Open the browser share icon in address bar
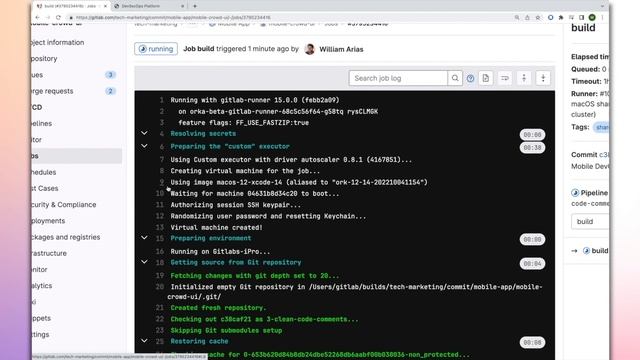Image resolution: width=640 pixels, height=360 pixels. point(527,18)
